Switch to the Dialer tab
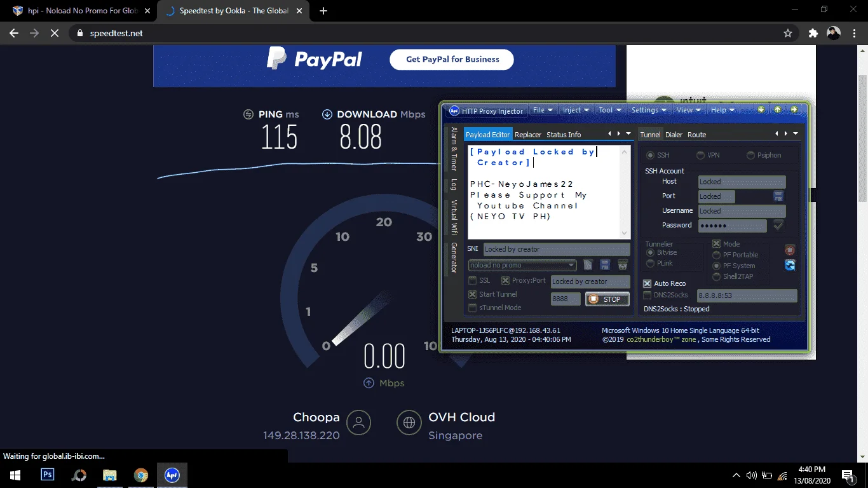868x488 pixels. point(674,135)
